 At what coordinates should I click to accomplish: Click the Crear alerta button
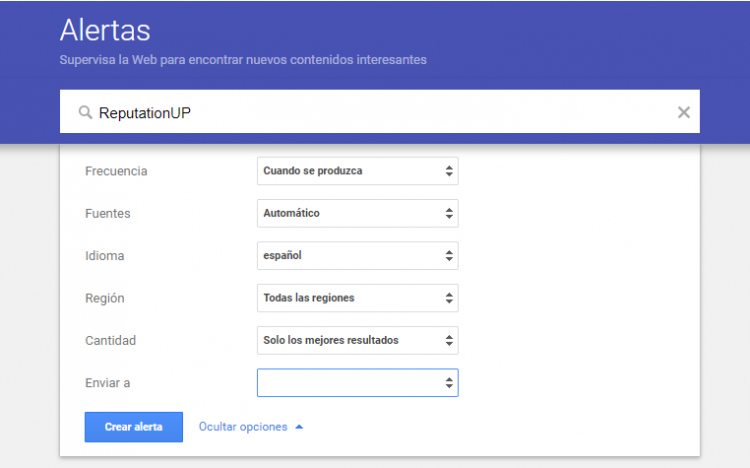click(133, 427)
